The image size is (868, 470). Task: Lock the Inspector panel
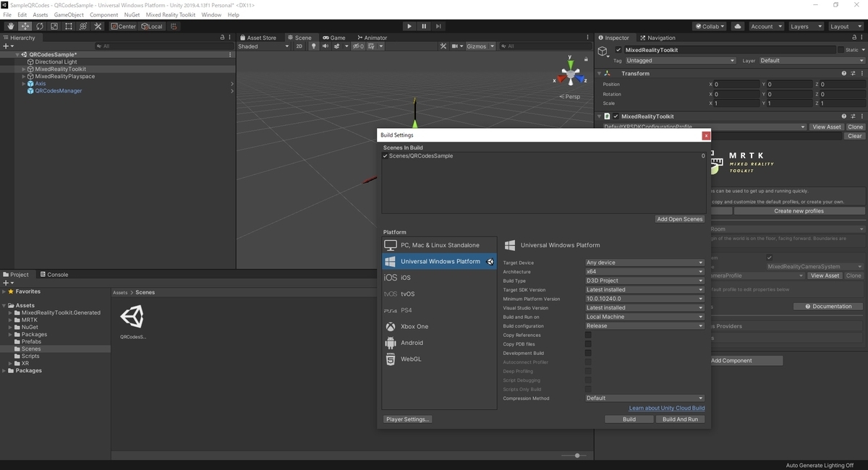(854, 38)
